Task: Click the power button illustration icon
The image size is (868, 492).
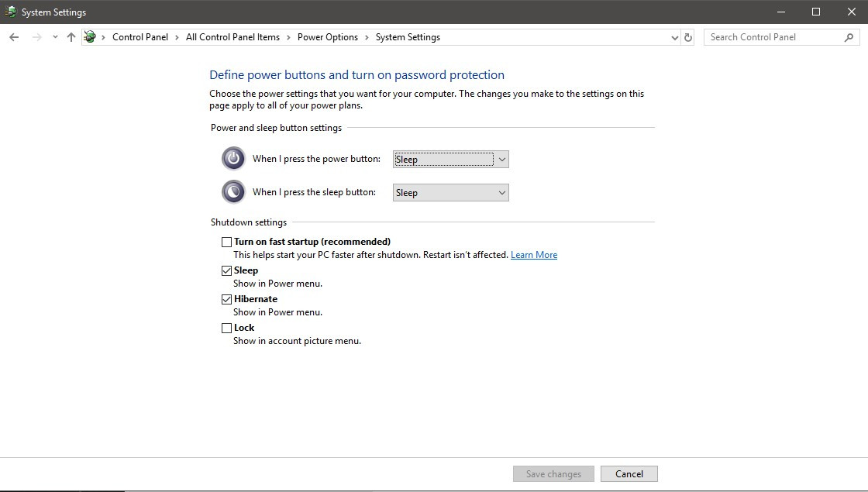Action: coord(233,158)
